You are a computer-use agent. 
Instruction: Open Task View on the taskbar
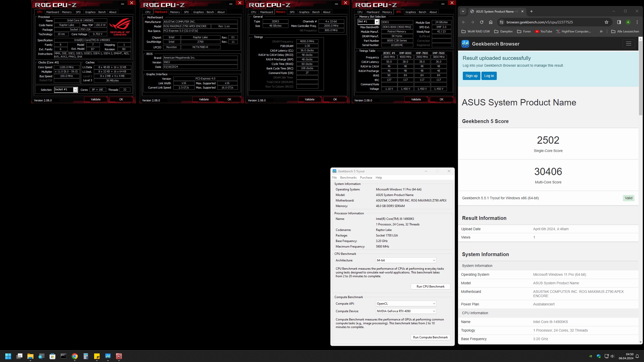(x=19, y=356)
